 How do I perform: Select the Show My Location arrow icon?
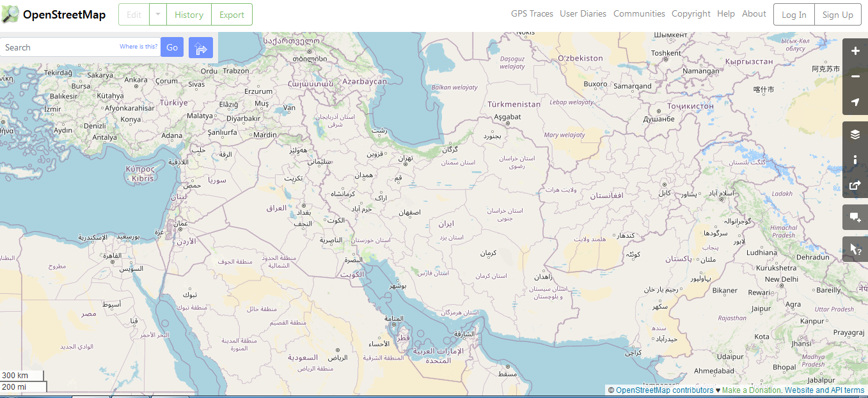click(855, 102)
